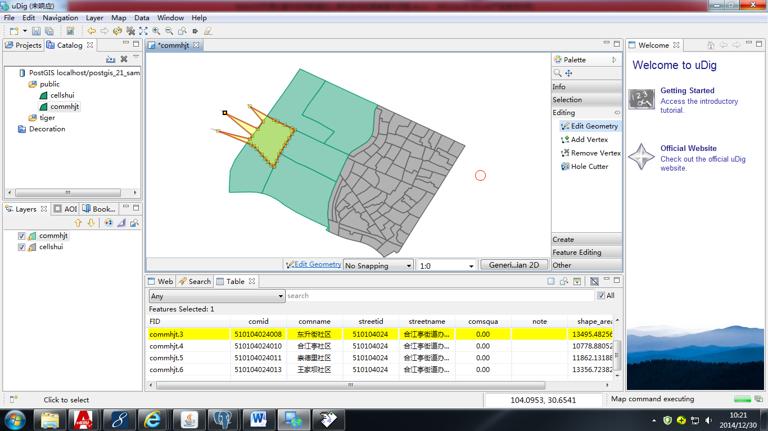Click the table's horizontal scrollbar
Screen dimensions: 768x431
click(x=350, y=384)
